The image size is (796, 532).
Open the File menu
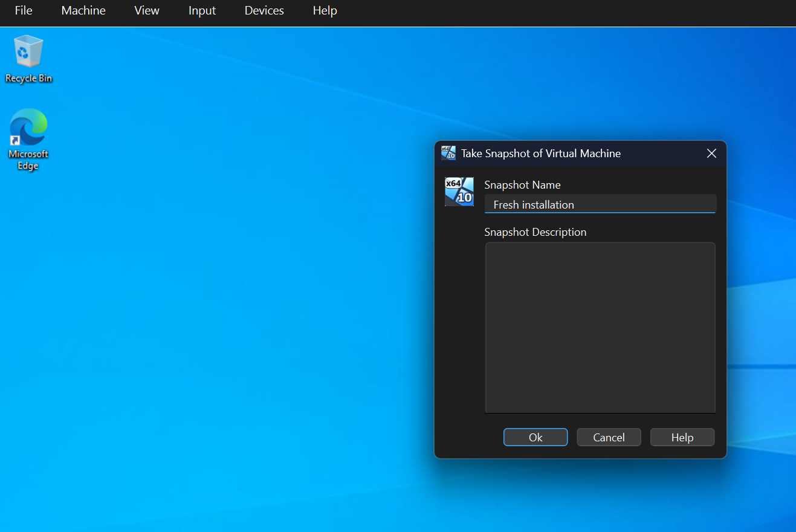coord(24,11)
